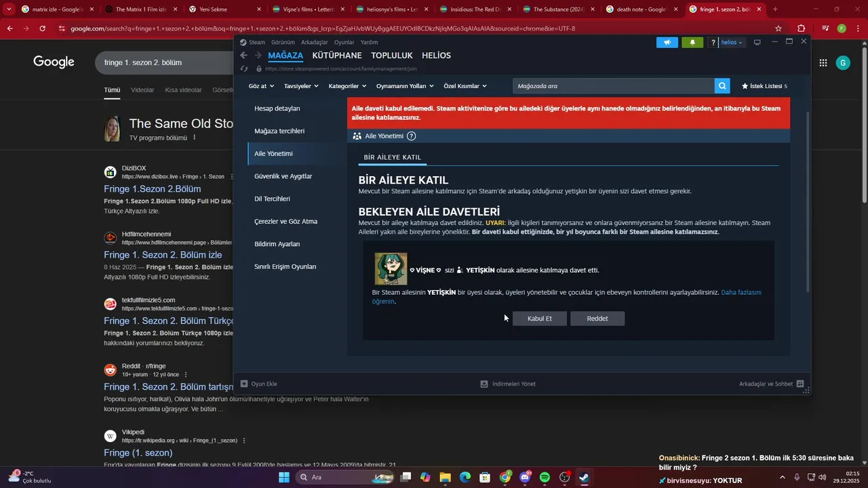Open the Yardım menu
Screen dimensions: 868x488
tap(369, 42)
